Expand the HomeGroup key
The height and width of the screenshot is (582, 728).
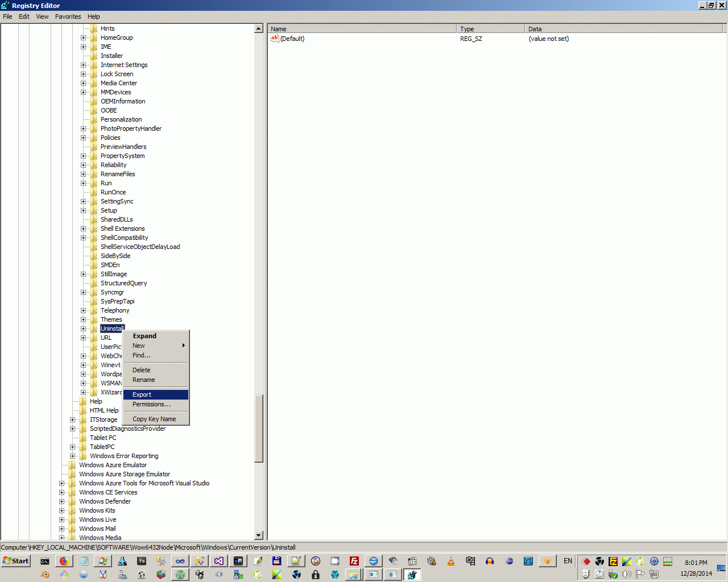pyautogui.click(x=83, y=38)
